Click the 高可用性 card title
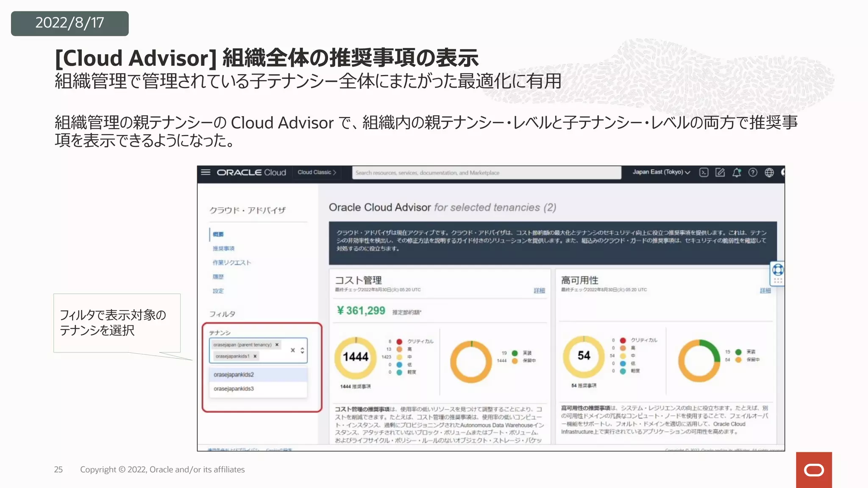Screen dimensions: 868x488 click(x=580, y=280)
